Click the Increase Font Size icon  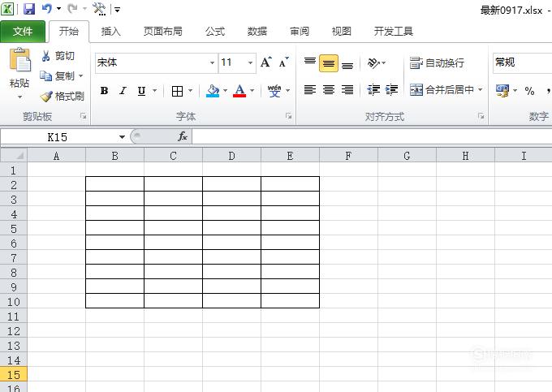[x=266, y=62]
